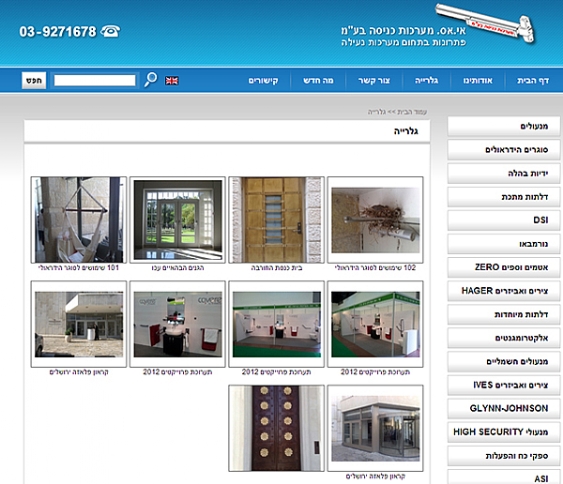Screen dimensions: 563x484
Task: Open the דף הבית navigation item
Action: [533, 80]
